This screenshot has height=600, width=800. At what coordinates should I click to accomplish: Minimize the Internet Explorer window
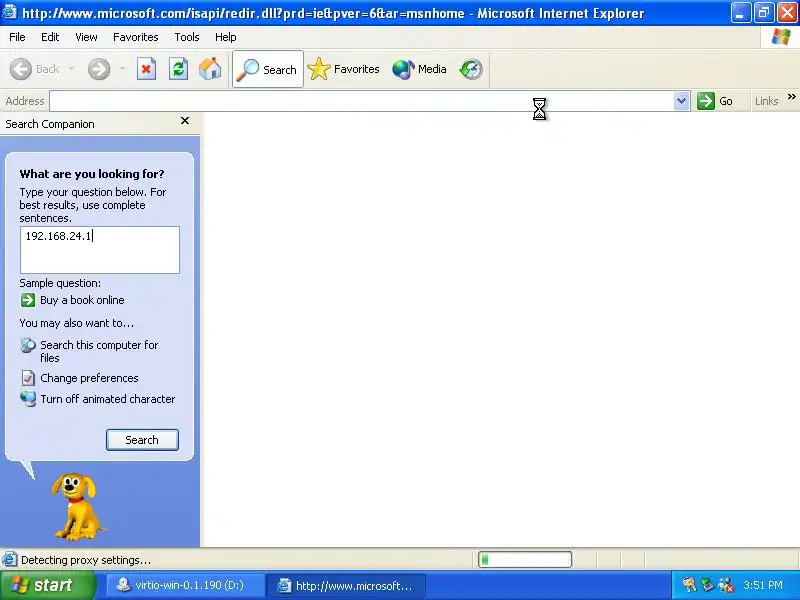(740, 13)
